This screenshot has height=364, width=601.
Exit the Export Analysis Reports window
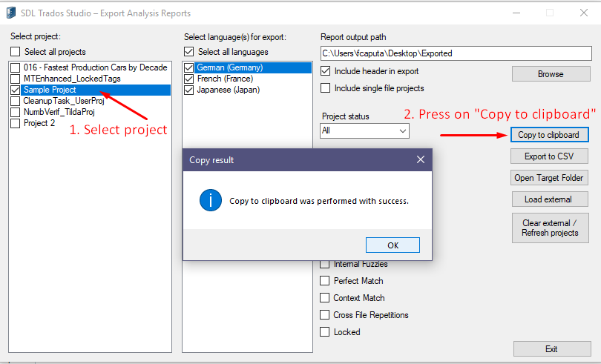click(552, 348)
